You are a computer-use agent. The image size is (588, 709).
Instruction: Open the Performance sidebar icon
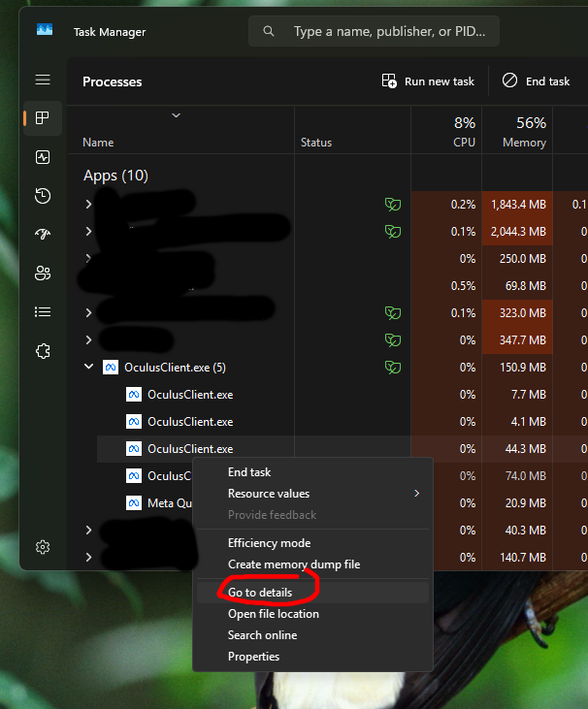[42, 157]
